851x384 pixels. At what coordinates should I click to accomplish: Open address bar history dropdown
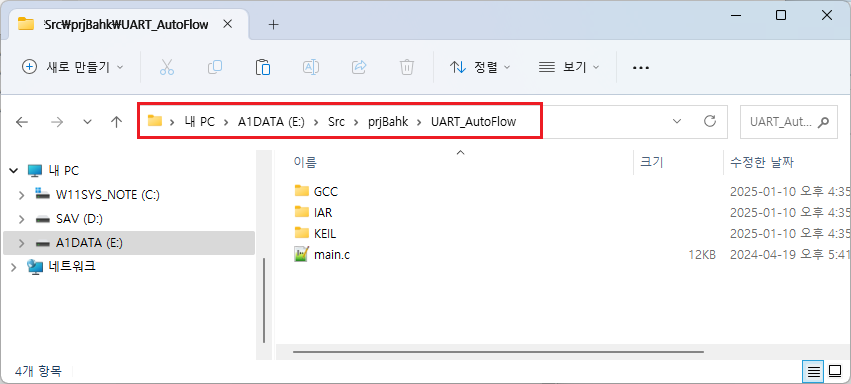[x=677, y=121]
